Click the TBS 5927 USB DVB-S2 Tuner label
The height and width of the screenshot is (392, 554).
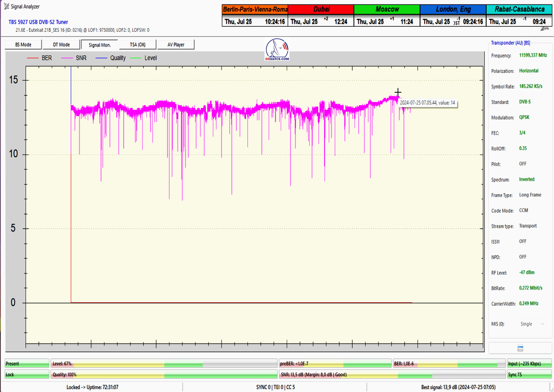click(38, 22)
